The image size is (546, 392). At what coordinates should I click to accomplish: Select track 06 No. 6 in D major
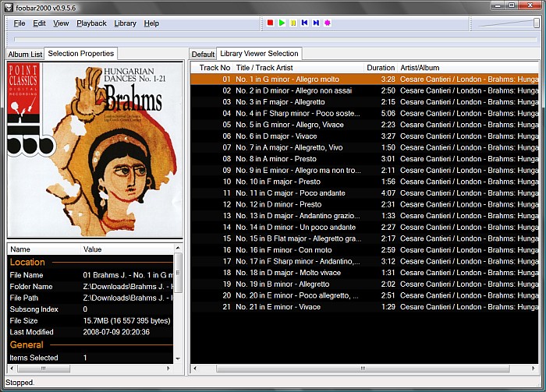[x=364, y=136]
